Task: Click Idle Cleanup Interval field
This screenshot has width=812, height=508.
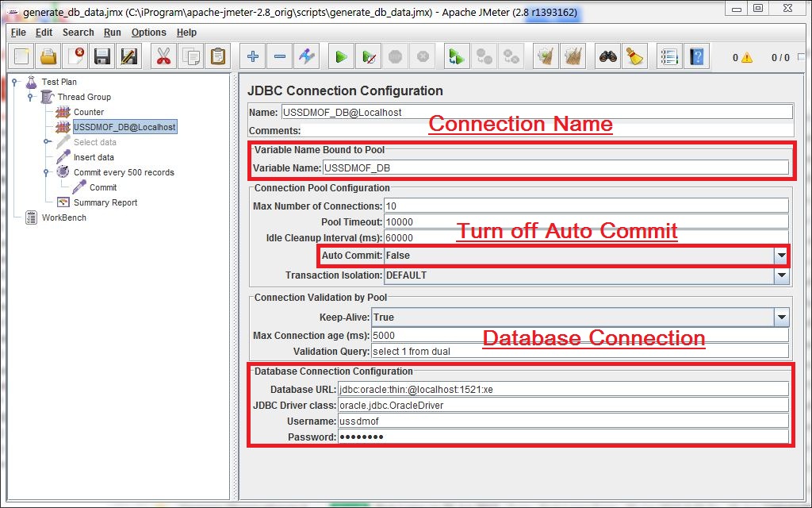Action: click(x=586, y=238)
